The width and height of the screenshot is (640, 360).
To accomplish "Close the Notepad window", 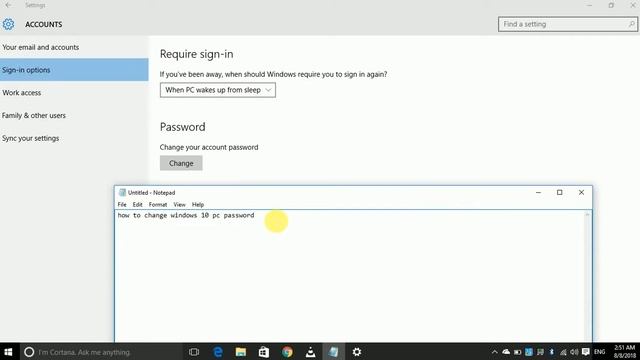I will (581, 192).
